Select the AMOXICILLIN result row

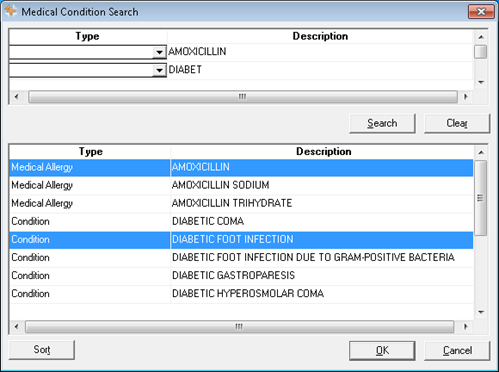click(x=241, y=167)
